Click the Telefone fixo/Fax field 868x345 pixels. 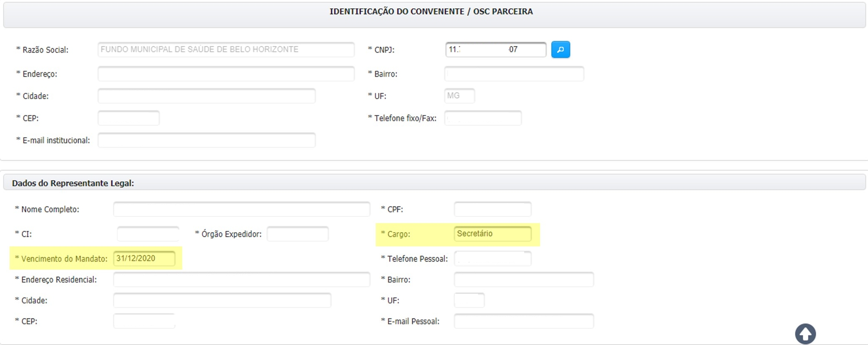pyautogui.click(x=483, y=118)
